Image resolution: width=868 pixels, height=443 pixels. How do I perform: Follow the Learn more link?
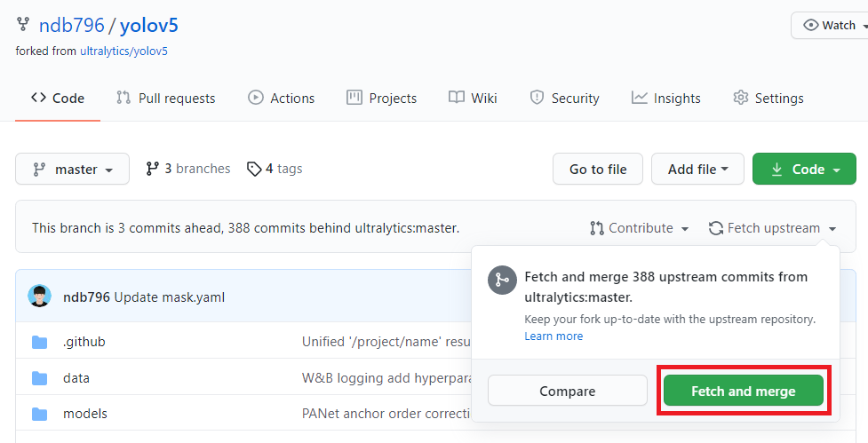click(553, 336)
